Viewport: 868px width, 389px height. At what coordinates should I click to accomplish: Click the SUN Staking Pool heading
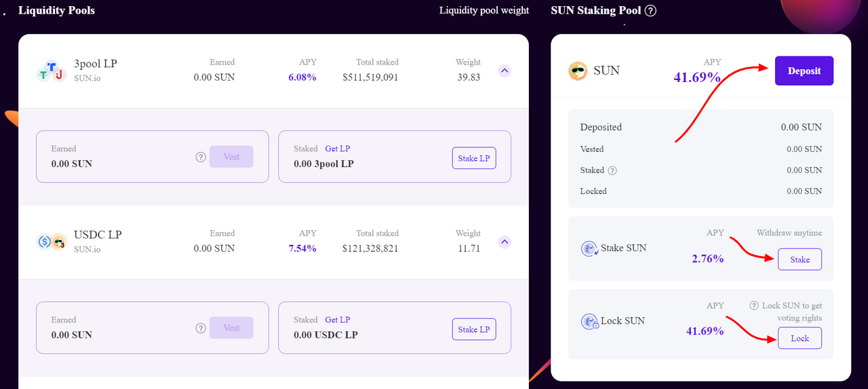(x=596, y=10)
